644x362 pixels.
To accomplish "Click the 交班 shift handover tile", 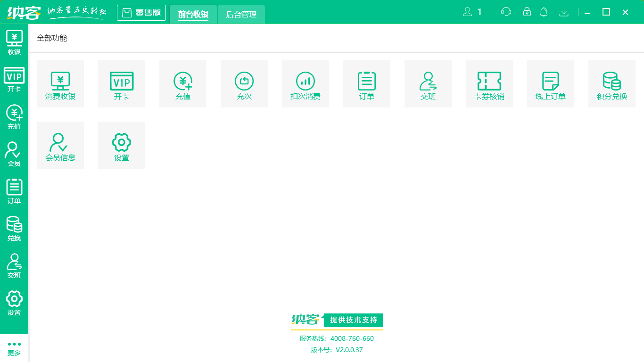I will (x=428, y=84).
